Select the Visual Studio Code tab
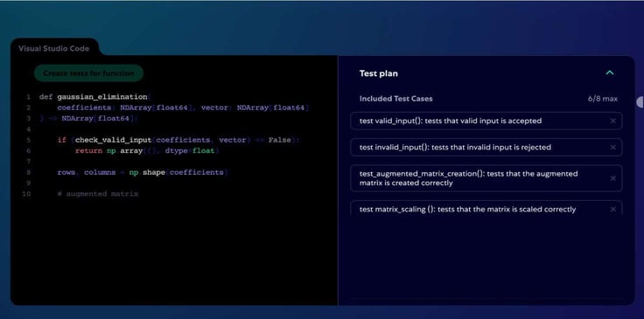Viewport: 644px width, 319px height. [x=53, y=48]
